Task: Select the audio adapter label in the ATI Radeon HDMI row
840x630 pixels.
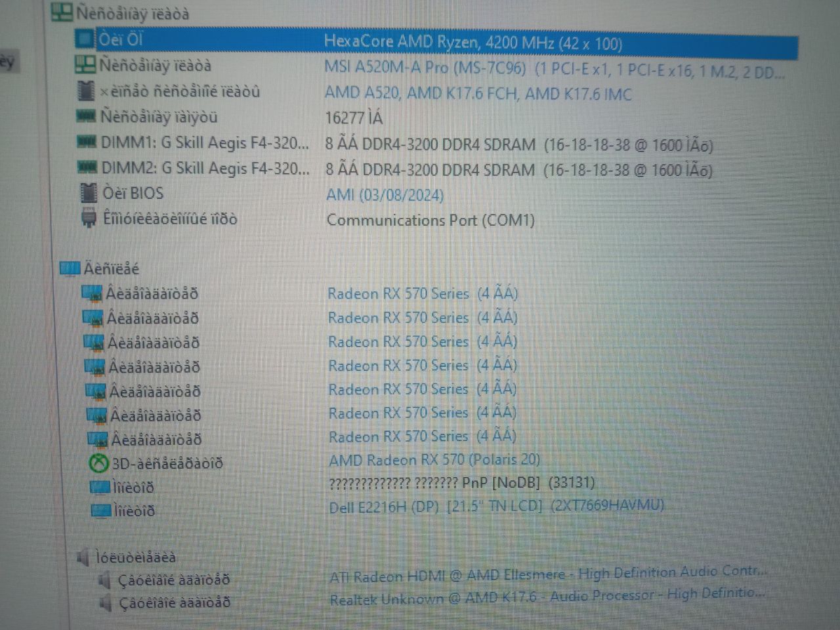Action: [x=174, y=580]
